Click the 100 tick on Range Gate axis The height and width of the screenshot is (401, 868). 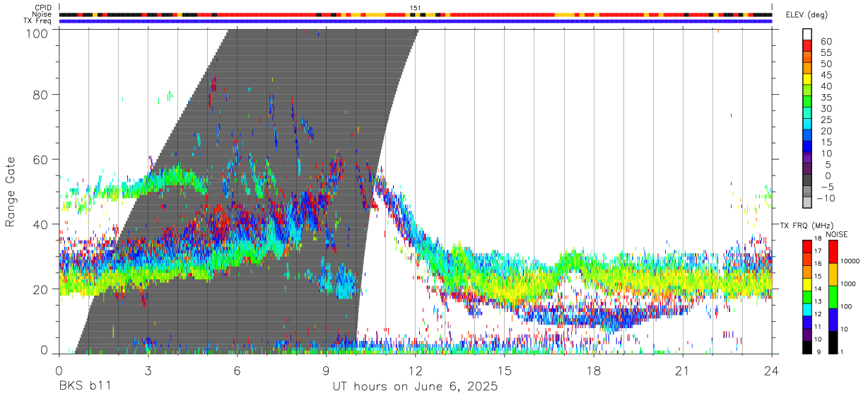pyautogui.click(x=38, y=33)
